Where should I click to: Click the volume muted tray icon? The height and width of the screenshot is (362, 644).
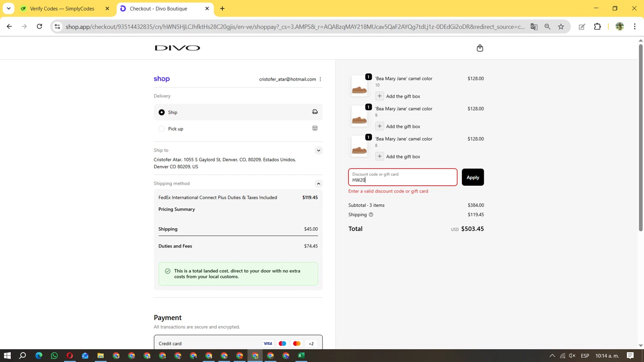[x=572, y=356]
